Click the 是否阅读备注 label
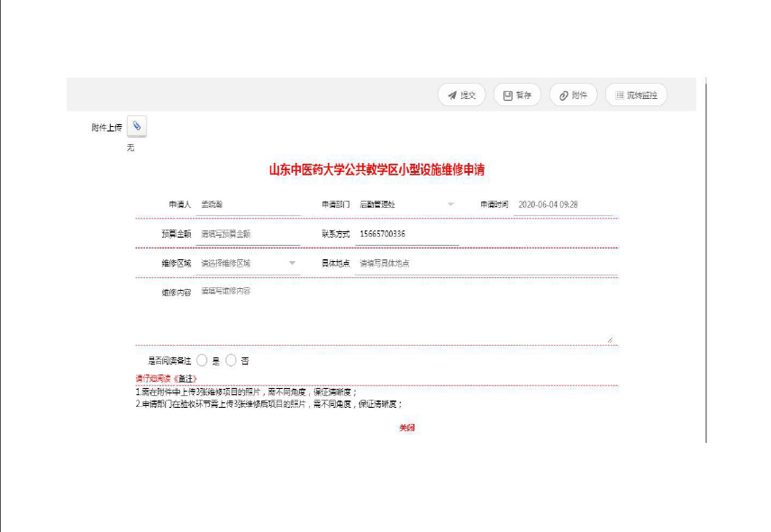The width and height of the screenshot is (771, 532). (169, 361)
